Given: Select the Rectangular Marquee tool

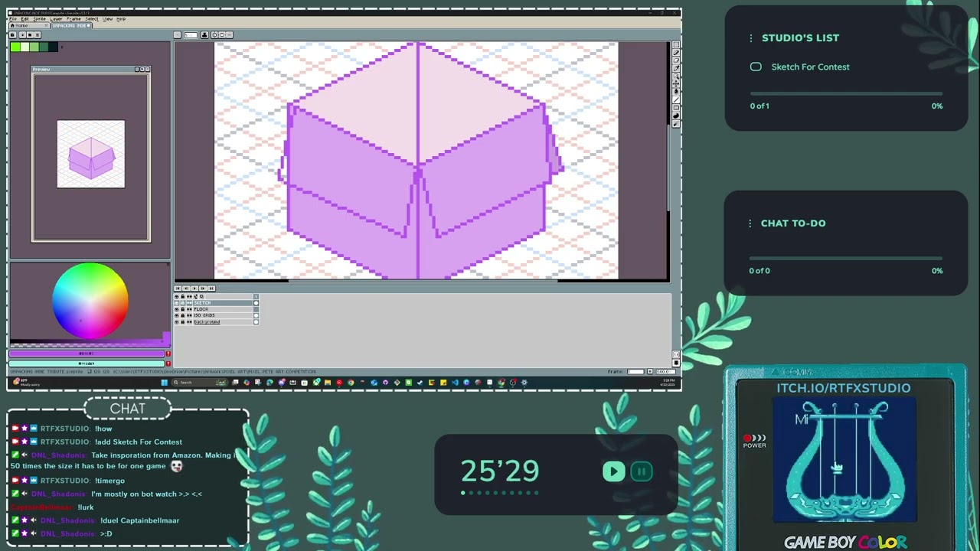Looking at the screenshot, I should 676,44.
